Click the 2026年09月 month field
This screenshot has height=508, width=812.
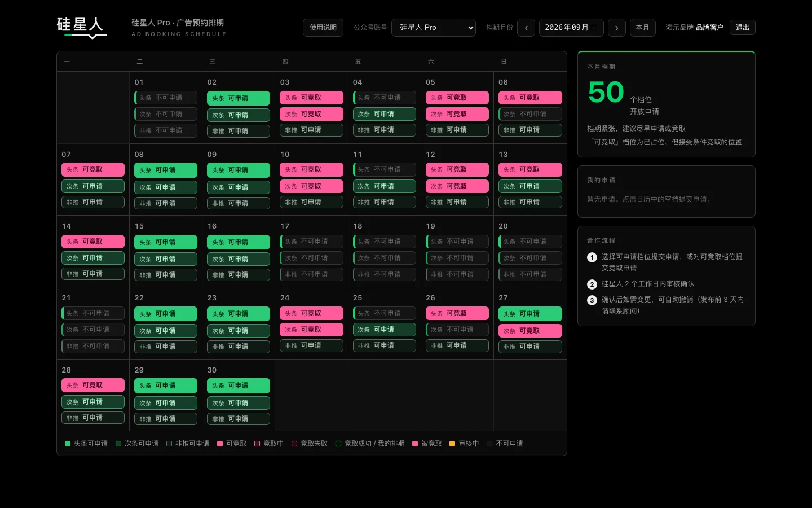[x=571, y=28]
